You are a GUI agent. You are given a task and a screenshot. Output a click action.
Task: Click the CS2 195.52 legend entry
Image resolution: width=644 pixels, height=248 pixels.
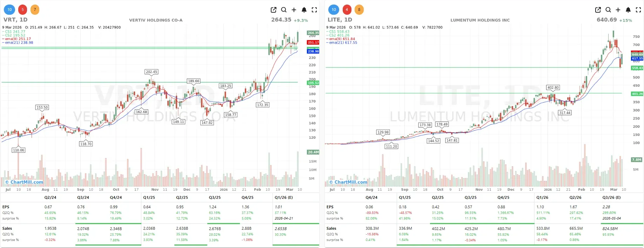pyautogui.click(x=14, y=35)
